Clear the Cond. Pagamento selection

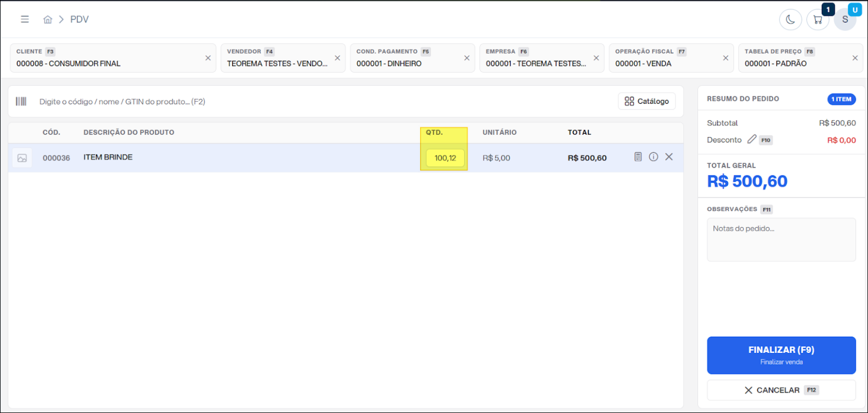click(x=467, y=58)
